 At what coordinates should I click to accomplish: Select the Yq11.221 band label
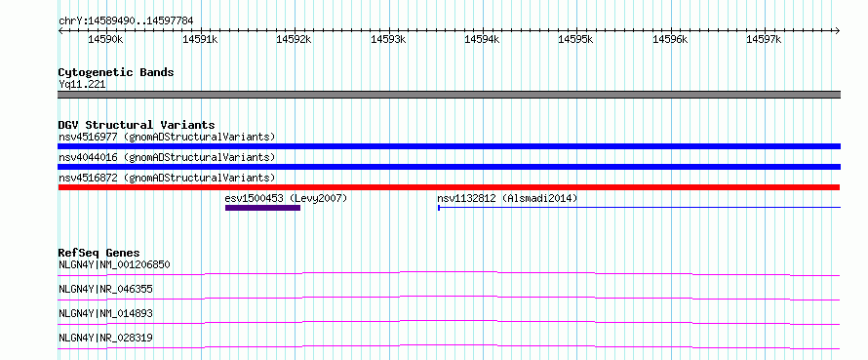tap(82, 85)
